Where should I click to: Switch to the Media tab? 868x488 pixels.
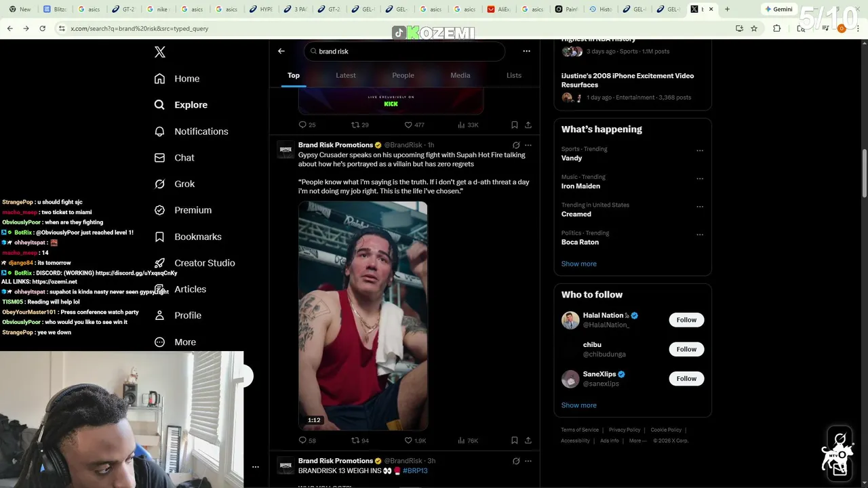[460, 75]
